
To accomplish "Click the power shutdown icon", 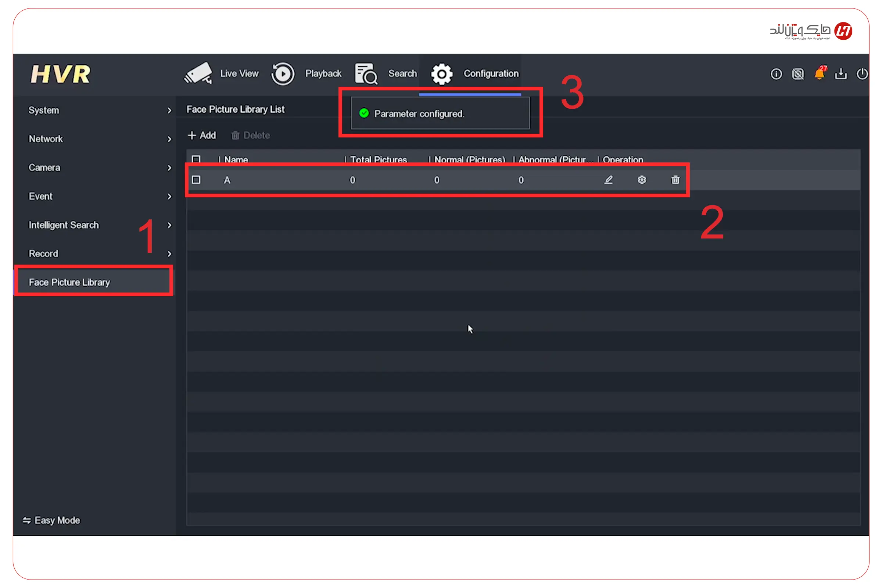I will coord(862,74).
